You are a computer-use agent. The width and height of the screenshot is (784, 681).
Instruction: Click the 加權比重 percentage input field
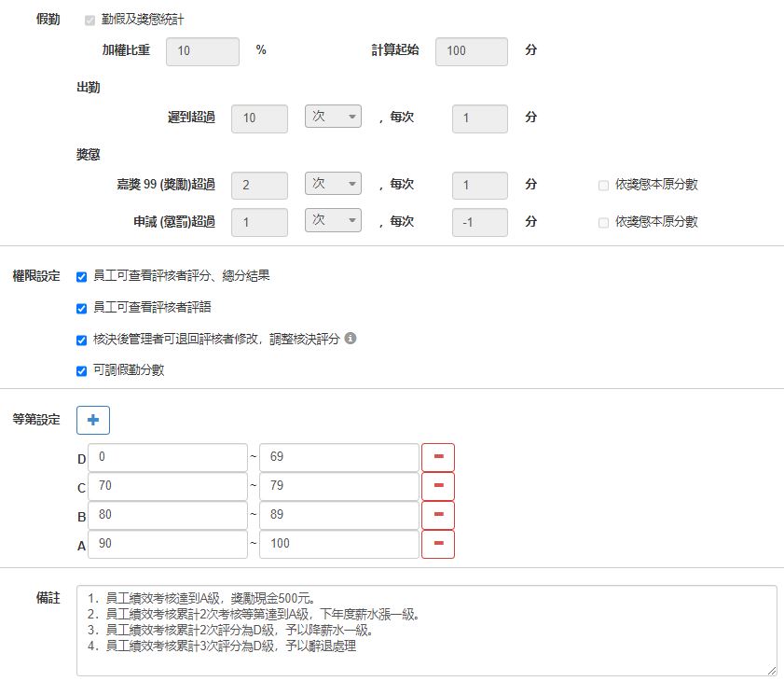202,51
